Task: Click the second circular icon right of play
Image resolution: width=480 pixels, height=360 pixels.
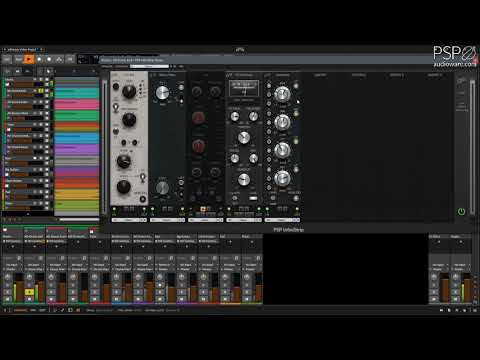Action: click(x=49, y=59)
